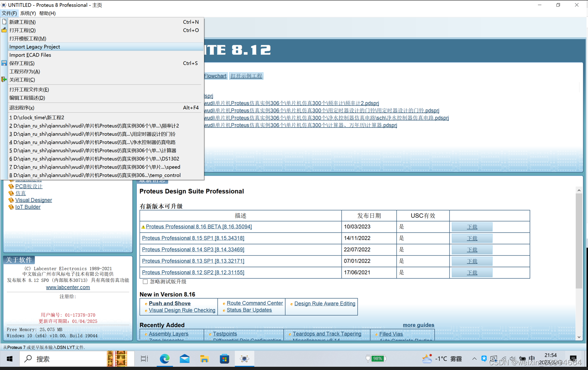Select 保存工程(S) menu entry
The width and height of the screenshot is (588, 370).
[x=105, y=63]
